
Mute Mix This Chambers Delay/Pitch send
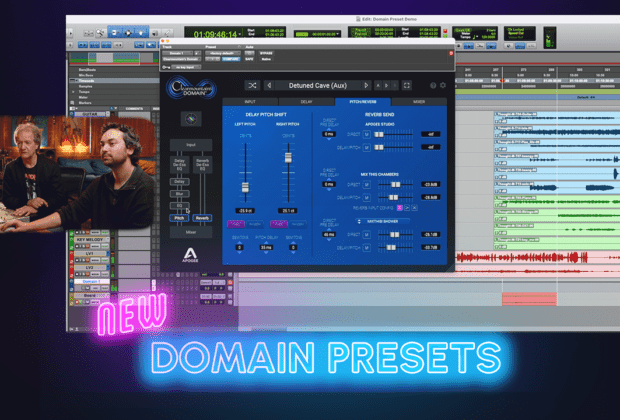point(367,197)
